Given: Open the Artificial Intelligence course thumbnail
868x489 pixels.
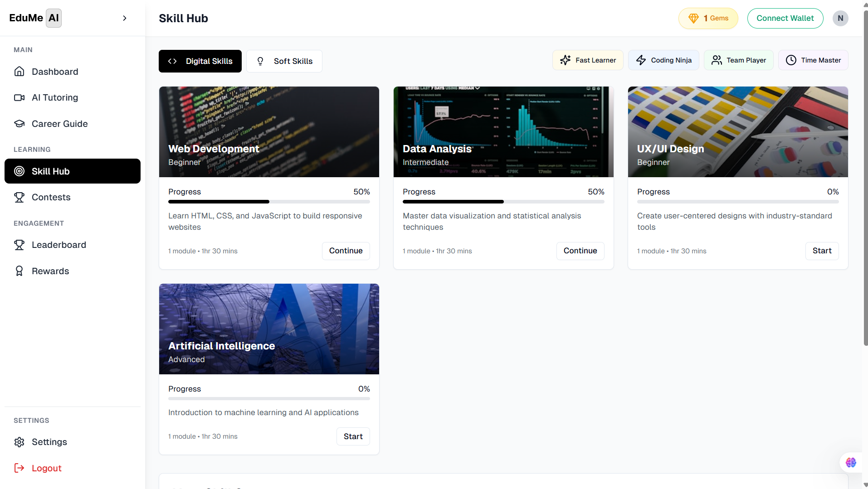Looking at the screenshot, I should pyautogui.click(x=269, y=329).
